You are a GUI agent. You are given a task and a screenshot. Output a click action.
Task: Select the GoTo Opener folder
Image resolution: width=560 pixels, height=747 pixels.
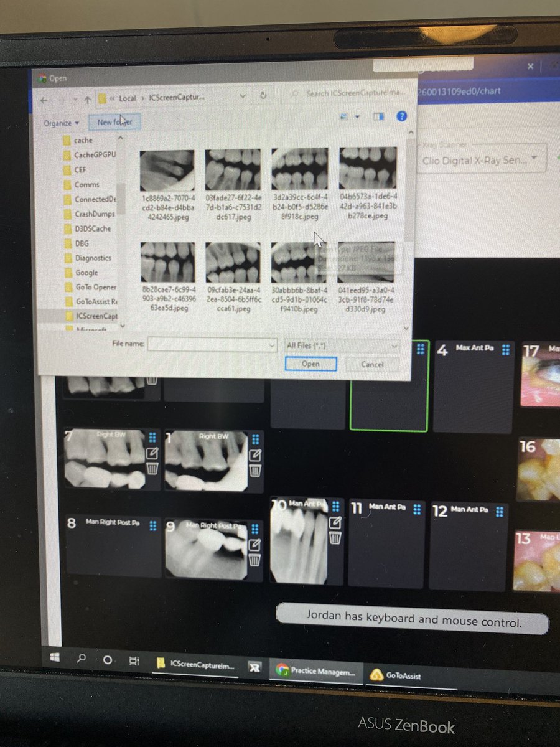point(90,287)
